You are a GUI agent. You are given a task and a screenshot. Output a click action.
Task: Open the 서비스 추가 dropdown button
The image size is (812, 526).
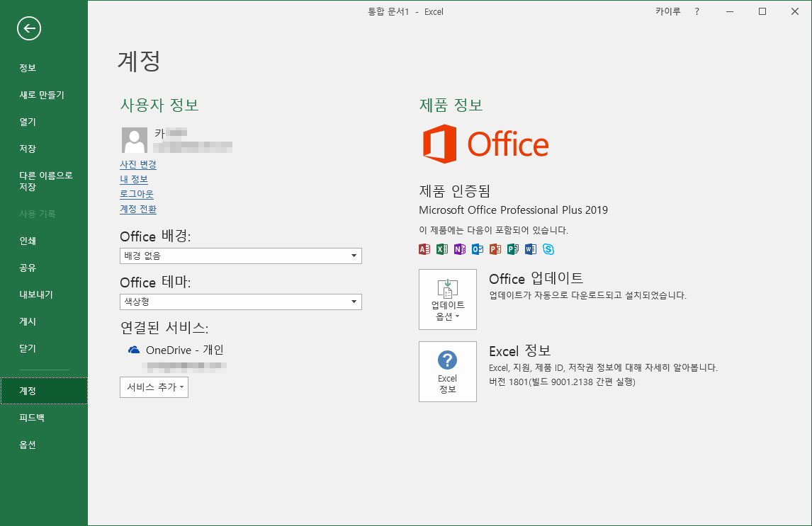click(154, 387)
